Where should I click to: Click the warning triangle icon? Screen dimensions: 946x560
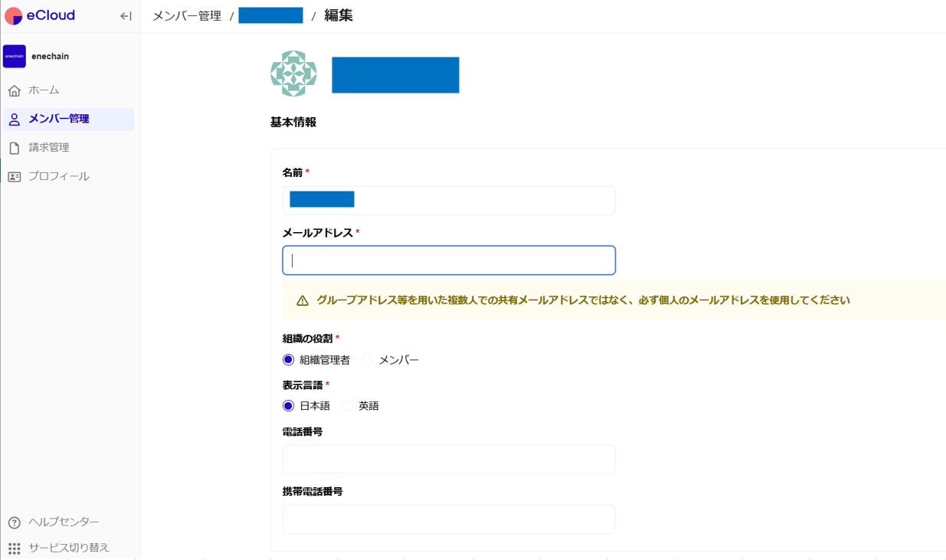pos(303,300)
